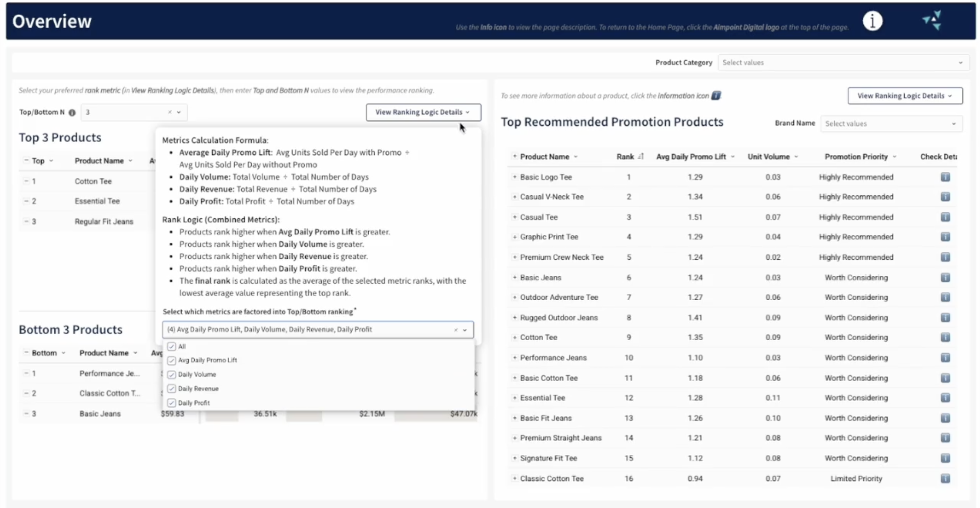The height and width of the screenshot is (508, 980).
Task: Sort by the Rank column icon
Action: [x=641, y=156]
